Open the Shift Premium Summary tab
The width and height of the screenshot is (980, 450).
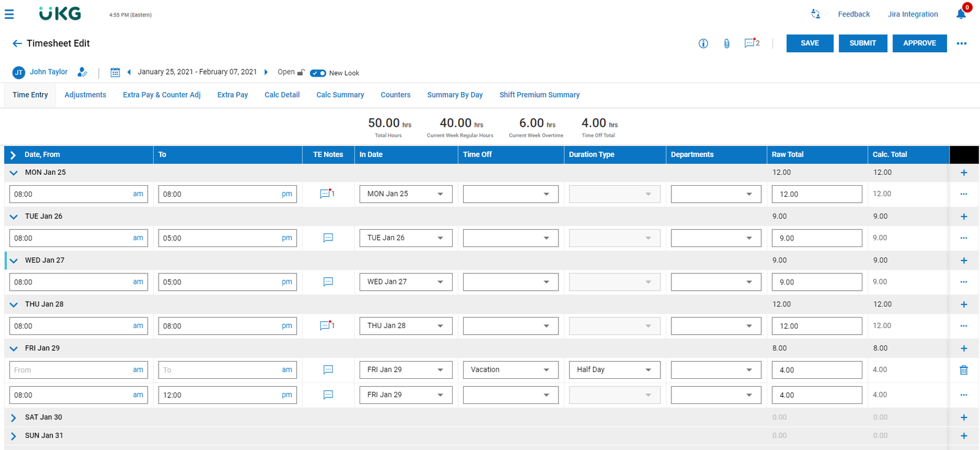click(539, 95)
